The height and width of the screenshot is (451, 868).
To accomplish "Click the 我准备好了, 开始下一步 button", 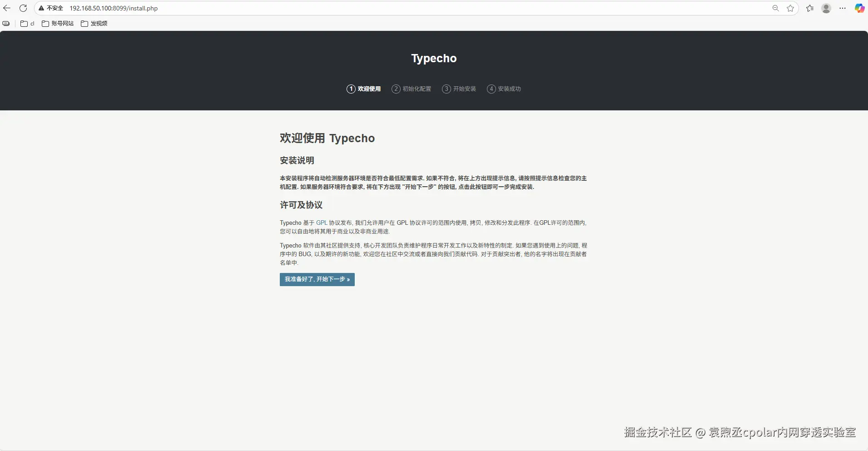I will 317,279.
